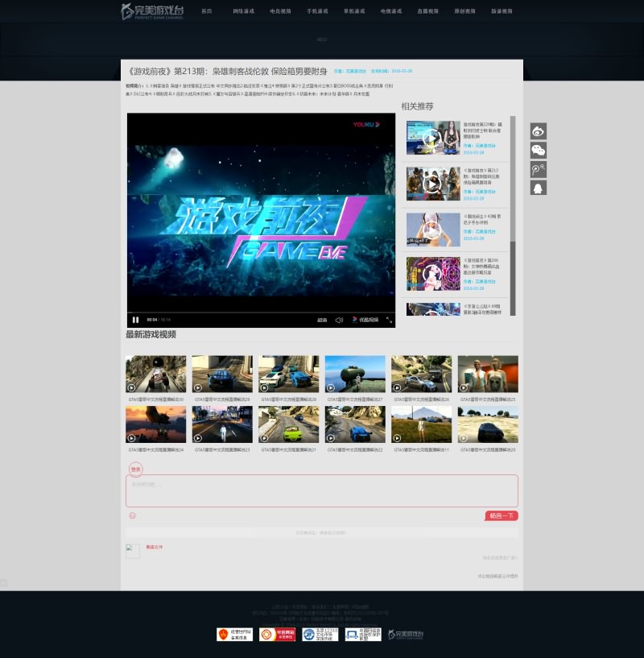Open the 网络游戏 nav section
Image resolution: width=644 pixels, height=658 pixels.
pos(243,11)
